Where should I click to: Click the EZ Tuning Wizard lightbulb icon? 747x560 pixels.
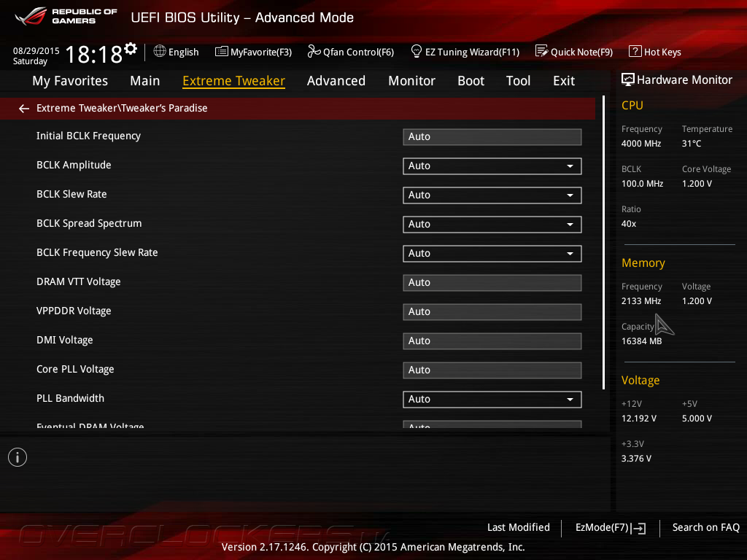417,51
